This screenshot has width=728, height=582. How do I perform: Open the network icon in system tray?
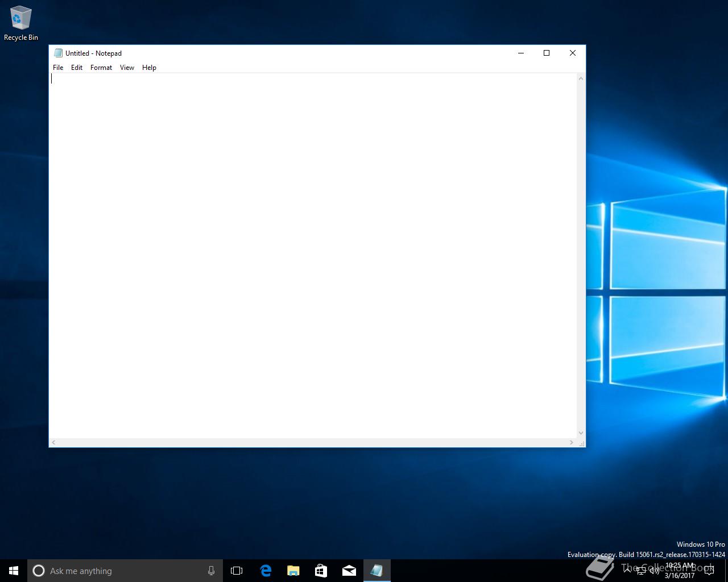(641, 571)
